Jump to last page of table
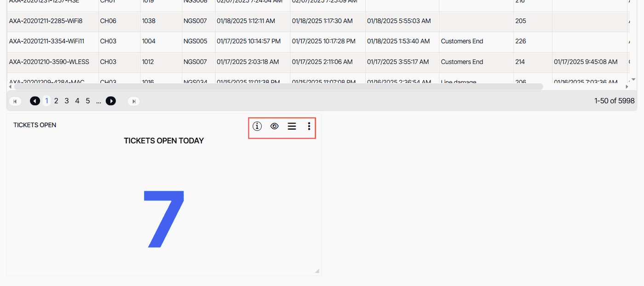Viewport: 644px width, 286px height. pos(134,101)
